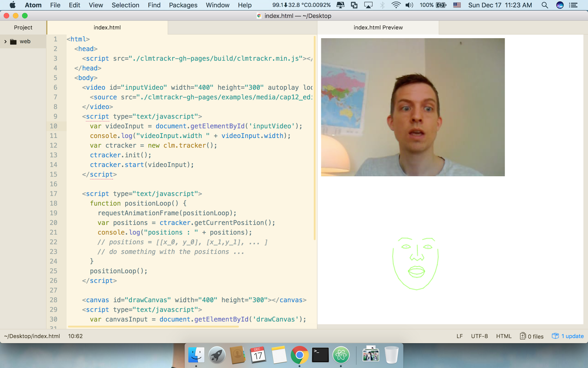Click the webcam video in the preview
This screenshot has width=588, height=368.
point(413,107)
